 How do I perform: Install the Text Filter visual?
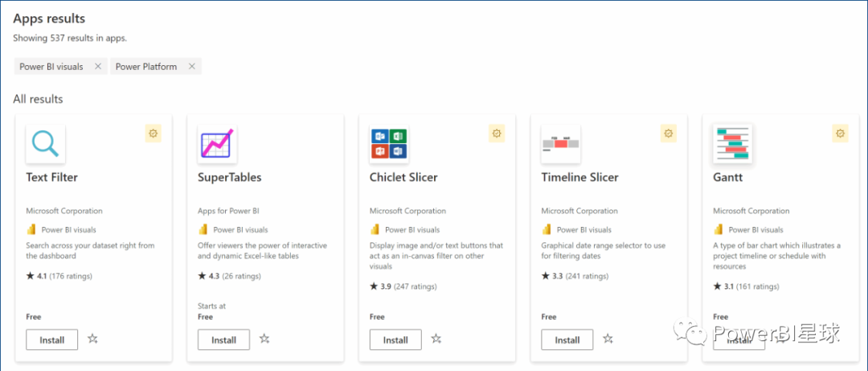click(52, 340)
